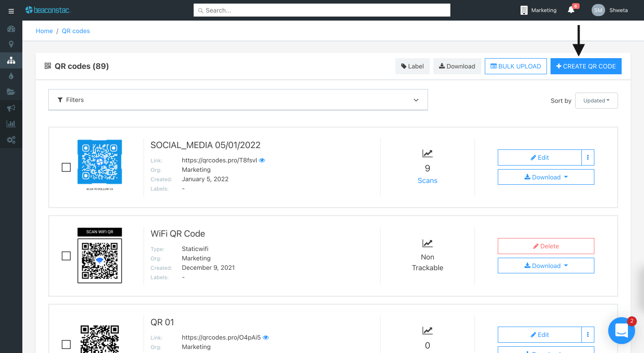Go to Home breadcrumb
The image size is (644, 353).
coord(44,31)
